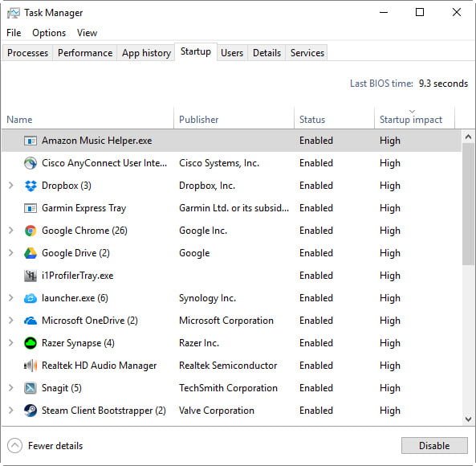The image size is (476, 466).
Task: Click the Dropbox icon in startup list
Action: tap(31, 186)
